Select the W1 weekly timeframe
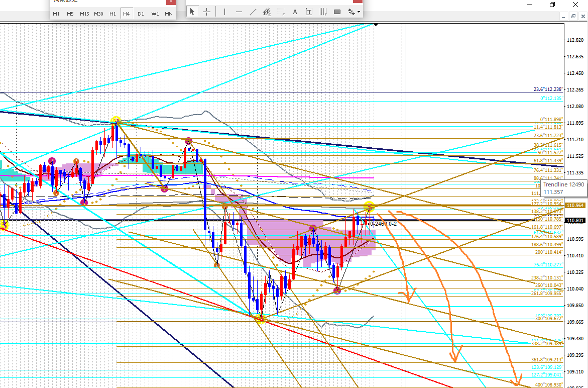The width and height of the screenshot is (588, 388). click(x=155, y=14)
